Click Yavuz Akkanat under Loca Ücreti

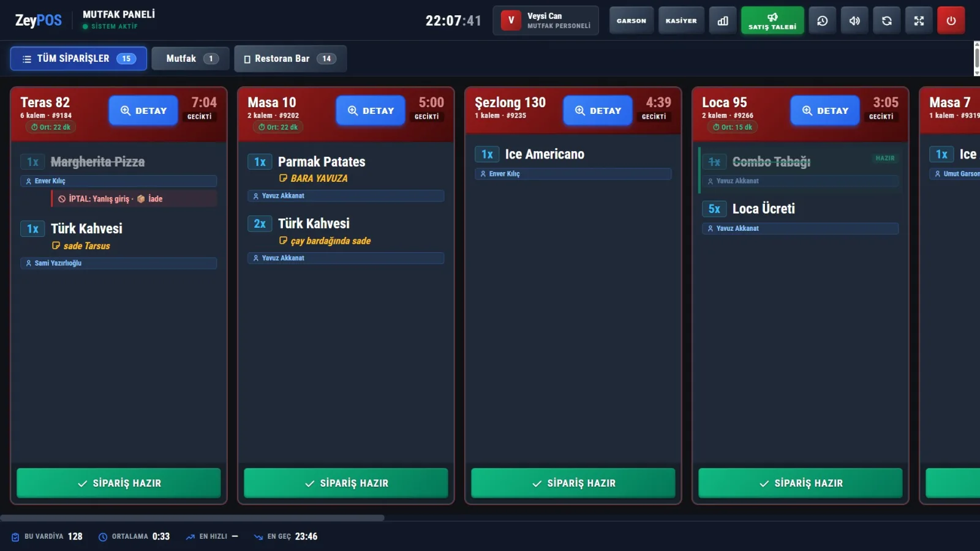point(801,228)
